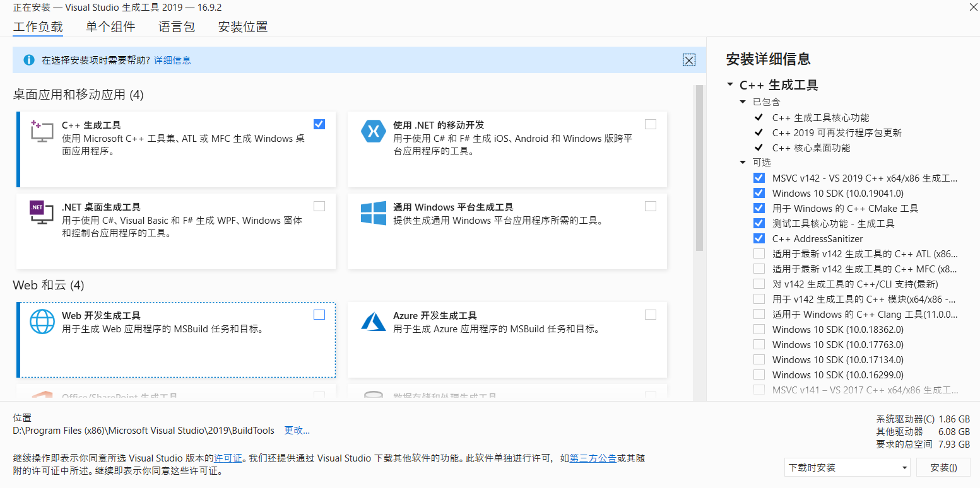Click the C++ 生成工具 workload monitor icon
Screen dimensions: 980x488
(x=42, y=131)
